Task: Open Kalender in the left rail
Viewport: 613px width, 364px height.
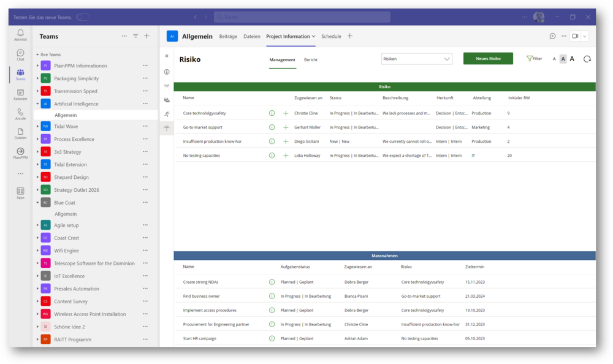Action: coord(20,93)
